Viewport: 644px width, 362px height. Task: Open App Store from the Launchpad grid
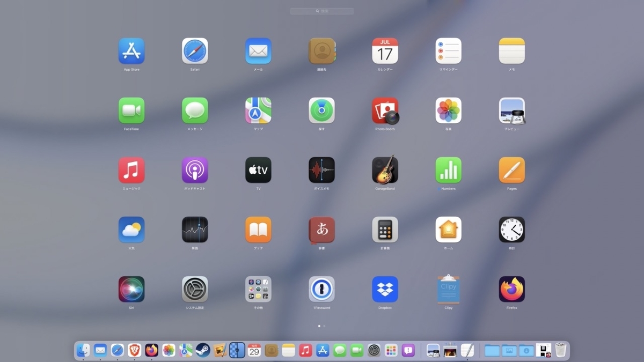(x=131, y=51)
